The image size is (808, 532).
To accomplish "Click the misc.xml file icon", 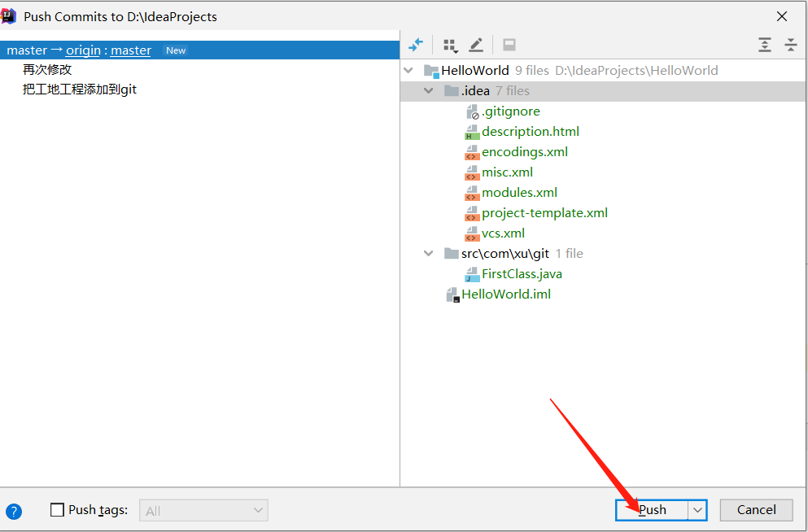I will (472, 172).
